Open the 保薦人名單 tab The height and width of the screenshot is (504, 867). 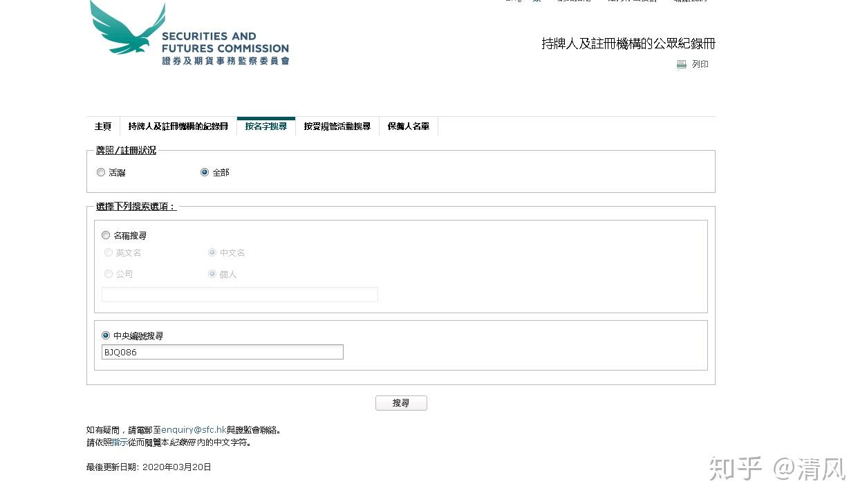tap(408, 126)
